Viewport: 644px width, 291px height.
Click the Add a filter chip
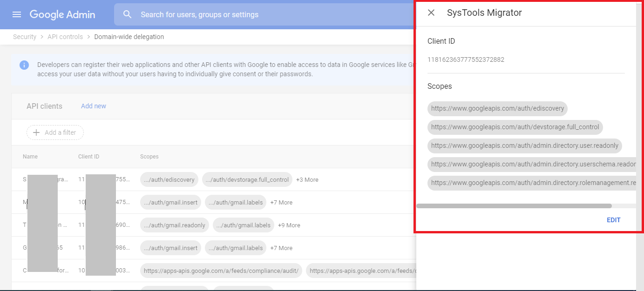tap(55, 132)
